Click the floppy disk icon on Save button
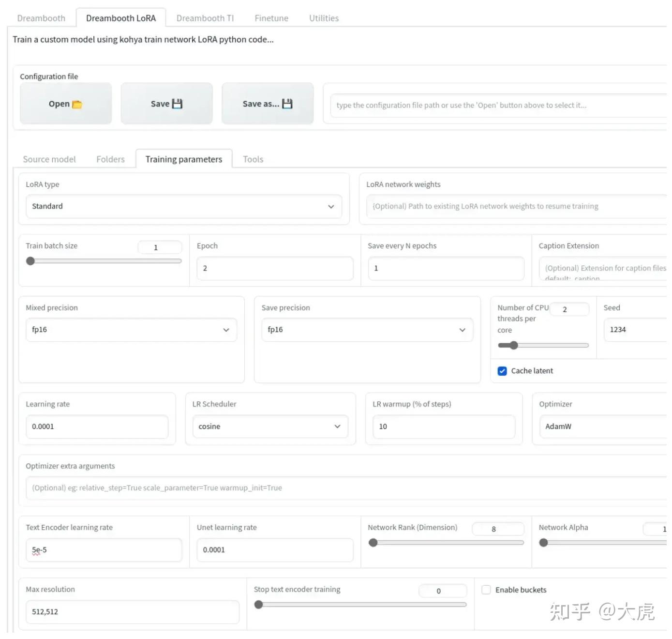Screen dimensions: 672x639 [177, 103]
